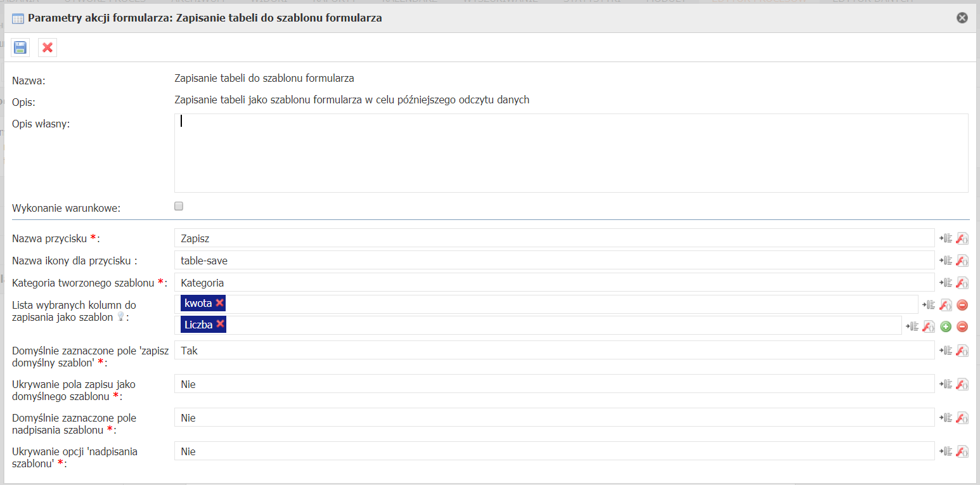
Task: Click the dialog title bar table icon
Action: tap(18, 18)
